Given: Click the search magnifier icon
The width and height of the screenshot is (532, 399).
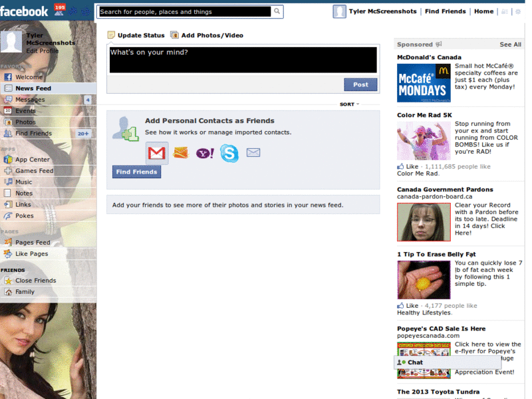Looking at the screenshot, I should 277,11.
